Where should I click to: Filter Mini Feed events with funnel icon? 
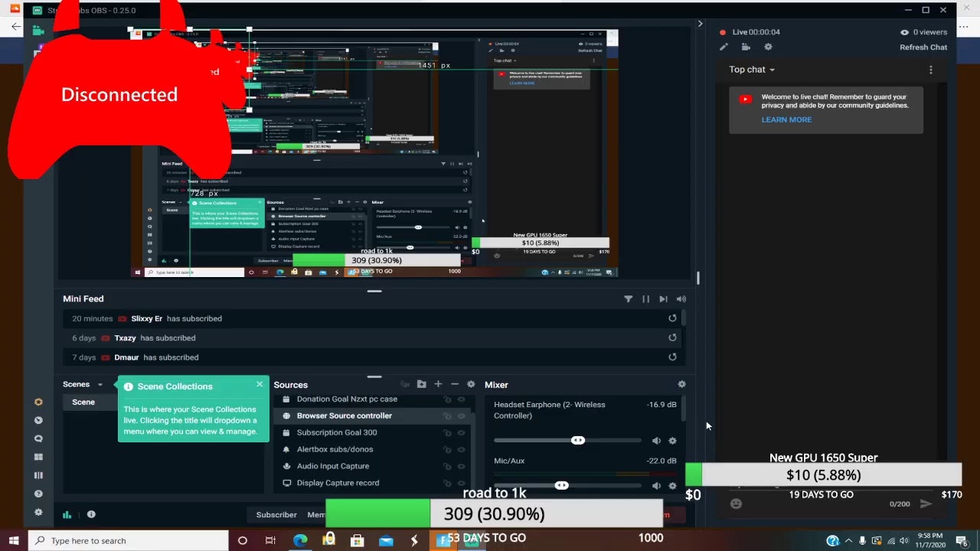tap(629, 299)
